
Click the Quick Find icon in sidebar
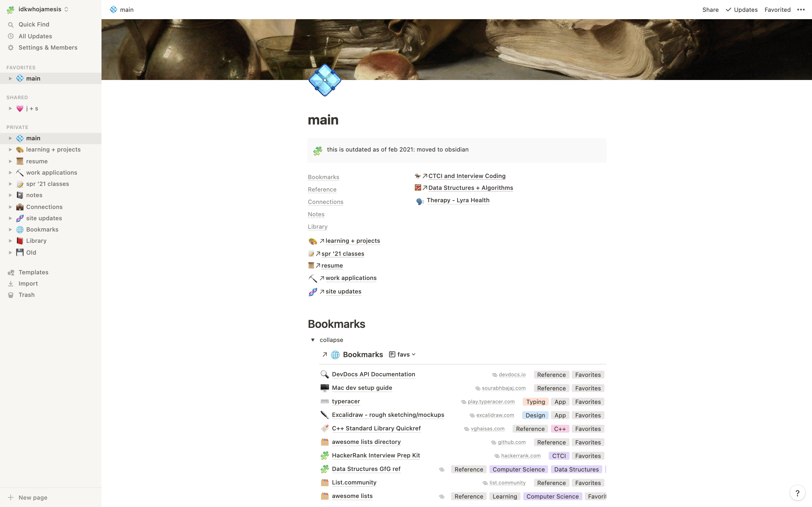pyautogui.click(x=11, y=25)
